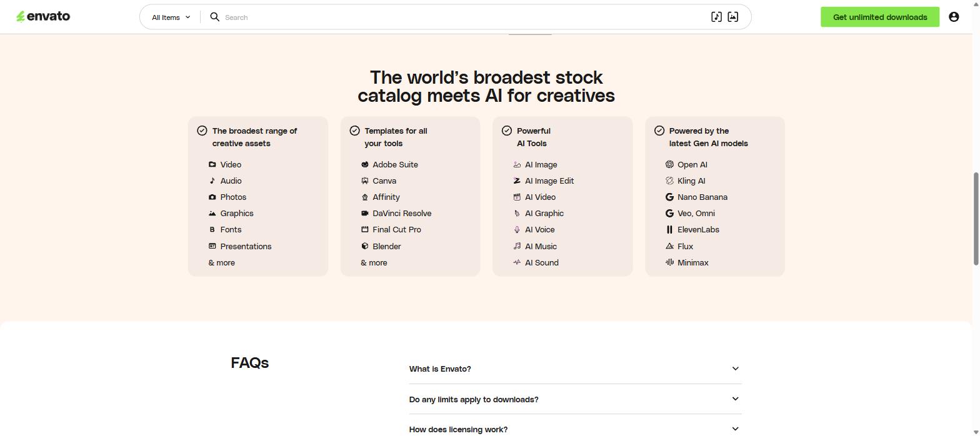This screenshot has width=980, height=436.
Task: Open the AI Music tool link
Action: 541,246
